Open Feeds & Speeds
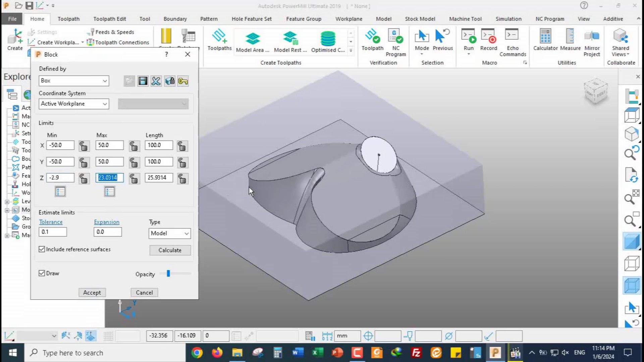644x362 pixels. pyautogui.click(x=111, y=32)
